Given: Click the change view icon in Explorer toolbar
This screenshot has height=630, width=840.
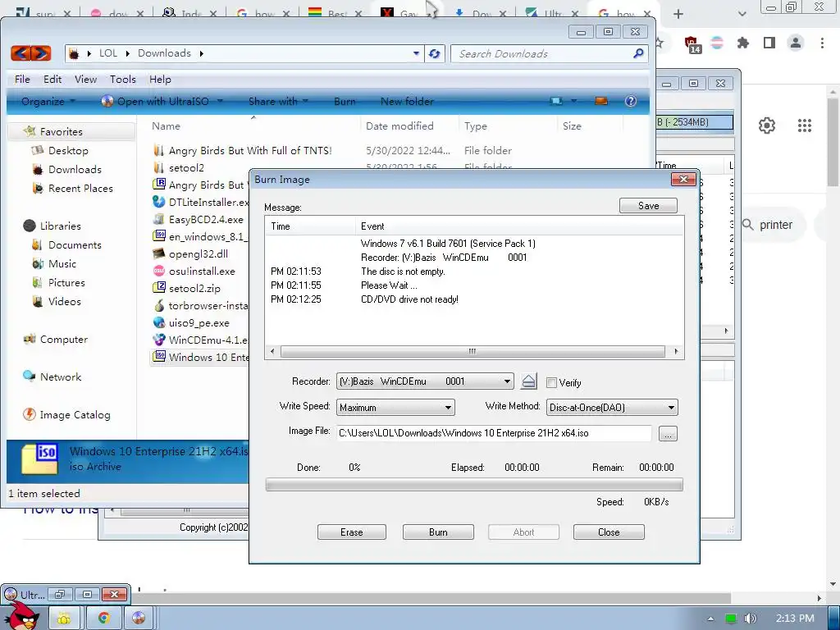Looking at the screenshot, I should coord(556,101).
